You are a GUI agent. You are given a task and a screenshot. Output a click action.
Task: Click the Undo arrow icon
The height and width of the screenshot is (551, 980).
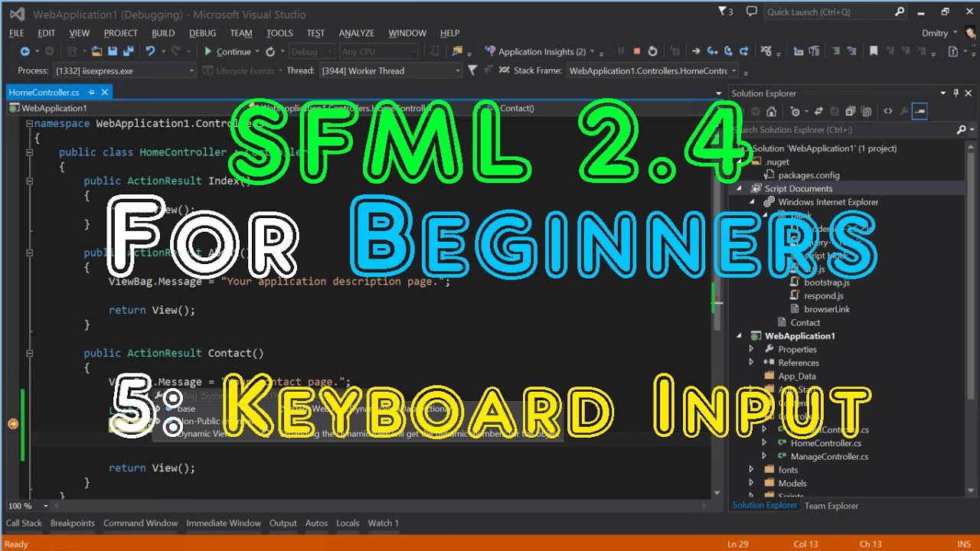coord(150,51)
